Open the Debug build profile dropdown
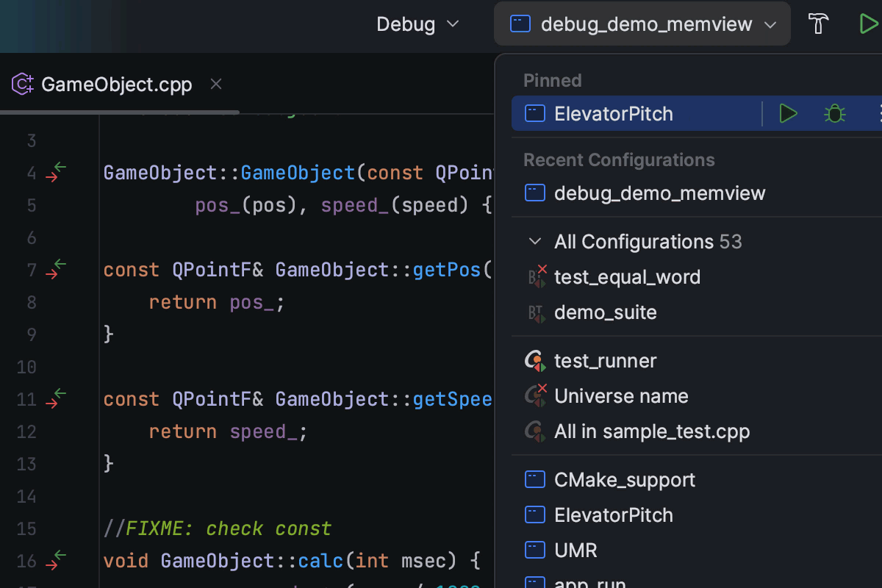The height and width of the screenshot is (588, 882). pyautogui.click(x=417, y=24)
